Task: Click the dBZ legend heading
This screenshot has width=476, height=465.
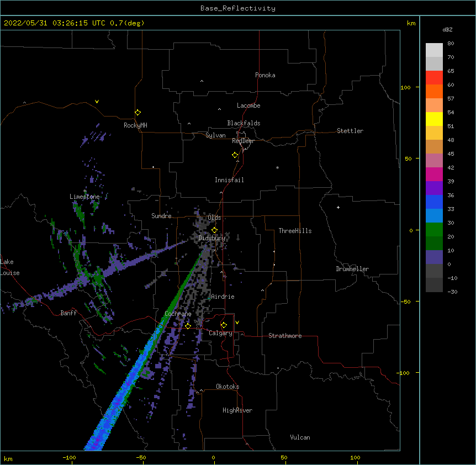Action: (x=447, y=29)
